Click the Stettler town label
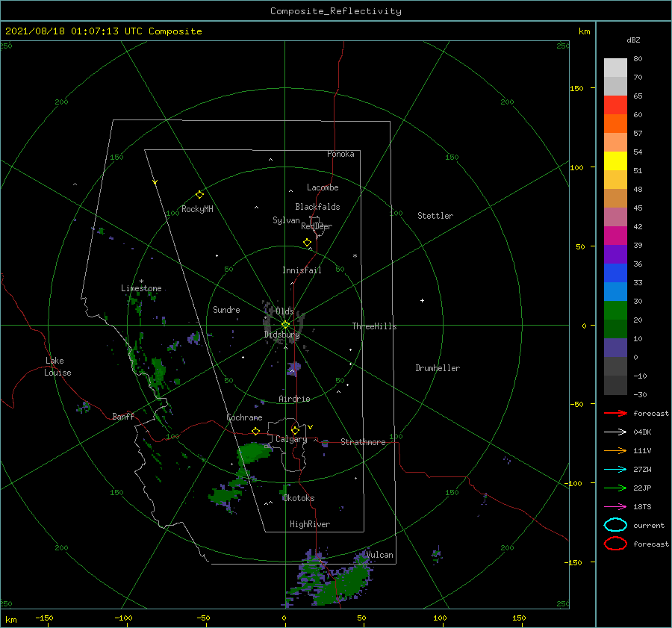The image size is (672, 628). coord(435,216)
